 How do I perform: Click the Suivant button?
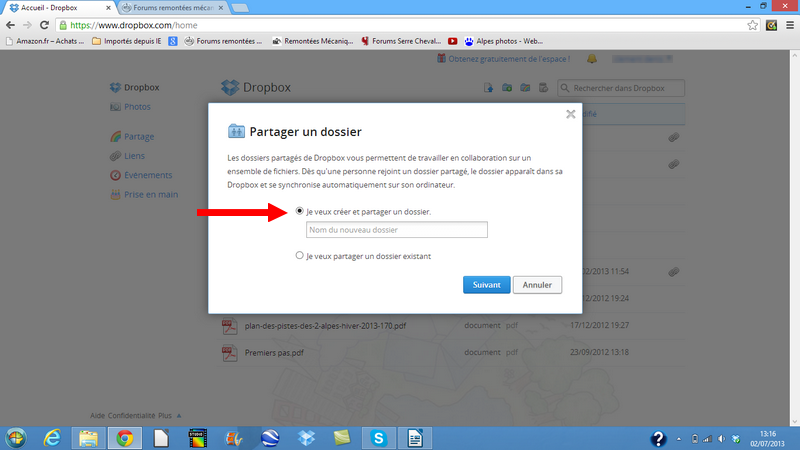point(486,285)
